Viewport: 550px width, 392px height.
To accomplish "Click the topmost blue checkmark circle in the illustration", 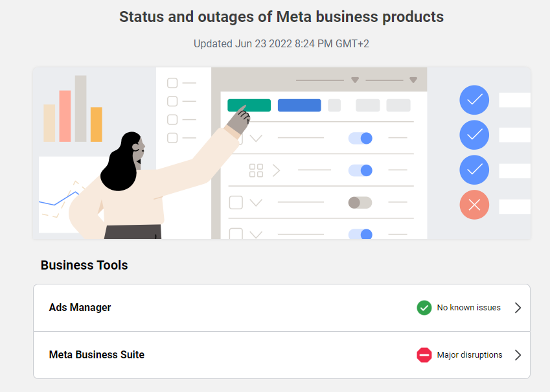I will 474,100.
